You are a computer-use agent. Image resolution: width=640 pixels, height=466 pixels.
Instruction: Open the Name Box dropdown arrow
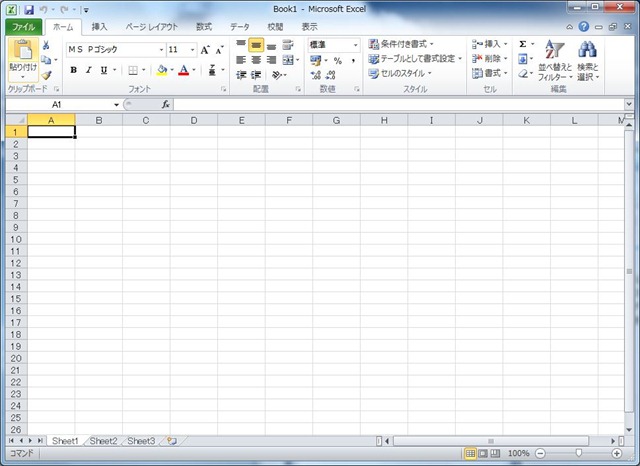[x=116, y=105]
